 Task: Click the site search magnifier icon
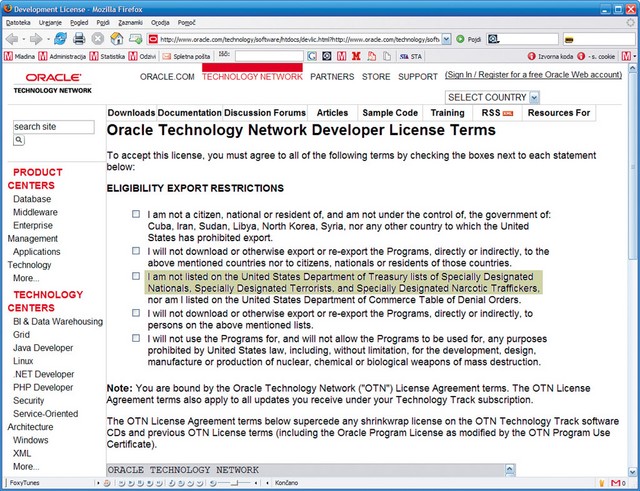pos(19,140)
